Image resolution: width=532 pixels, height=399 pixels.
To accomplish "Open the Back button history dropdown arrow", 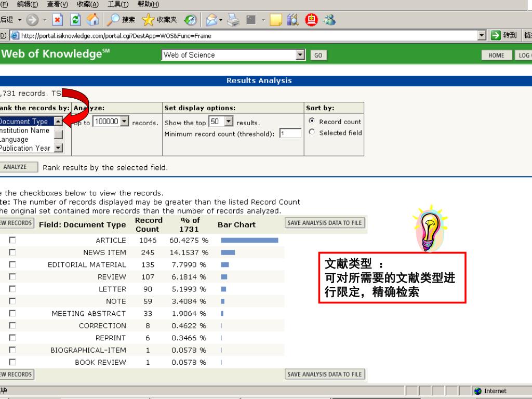I will point(20,20).
